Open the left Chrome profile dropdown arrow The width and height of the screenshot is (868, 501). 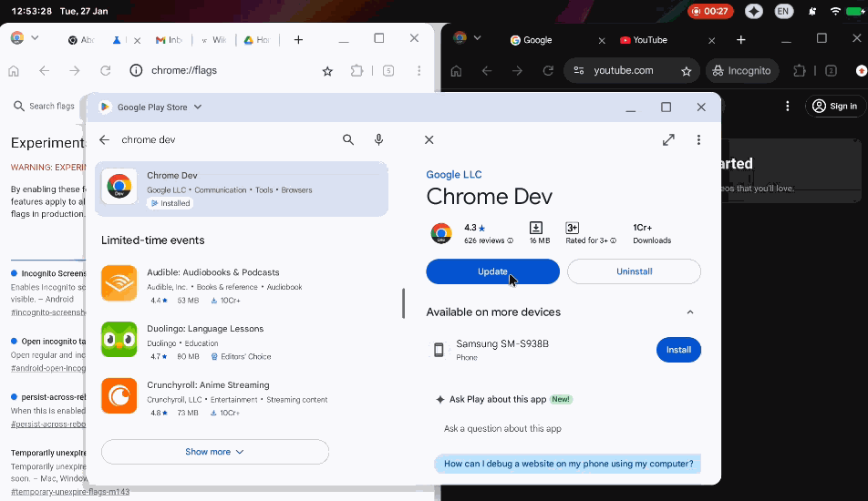click(35, 38)
